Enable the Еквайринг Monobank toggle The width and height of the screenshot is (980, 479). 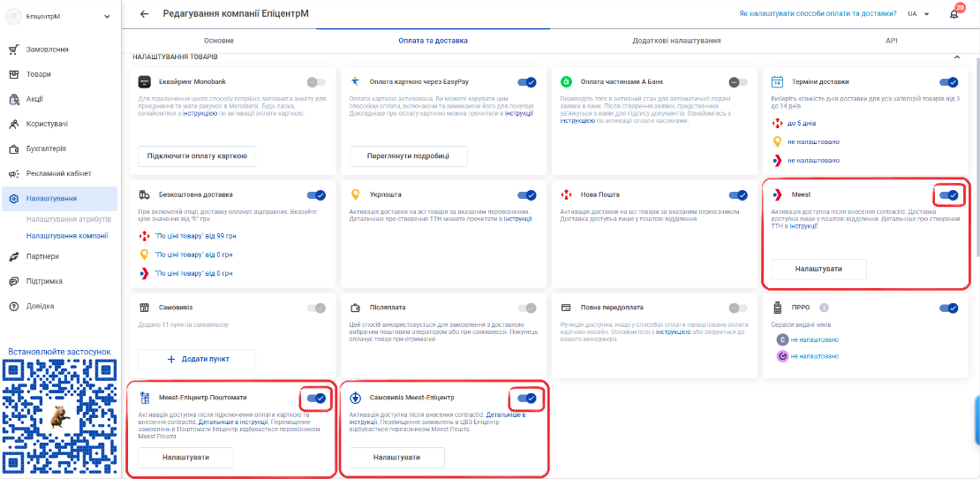(x=316, y=82)
